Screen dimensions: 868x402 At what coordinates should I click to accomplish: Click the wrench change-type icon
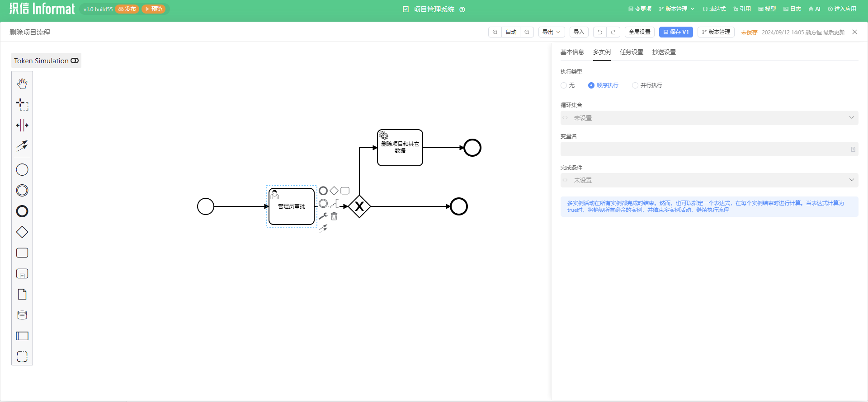[323, 216]
